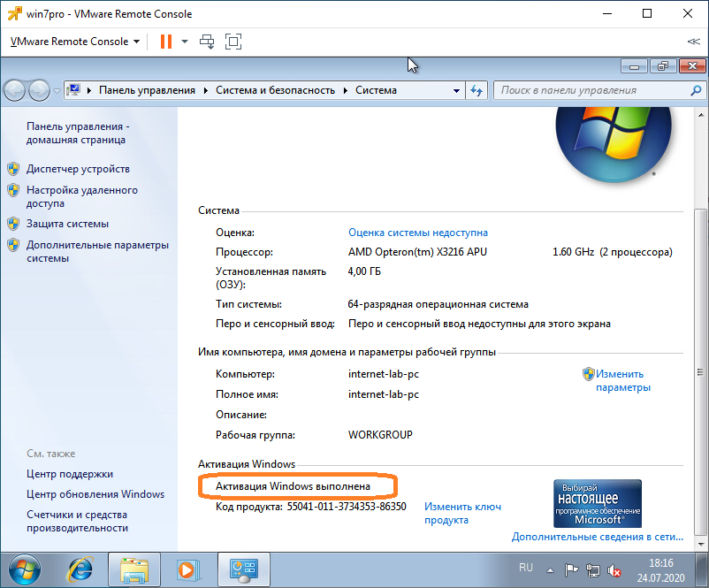Refresh the Control Panel page
Viewport: 709px width, 588px height.
(x=476, y=90)
